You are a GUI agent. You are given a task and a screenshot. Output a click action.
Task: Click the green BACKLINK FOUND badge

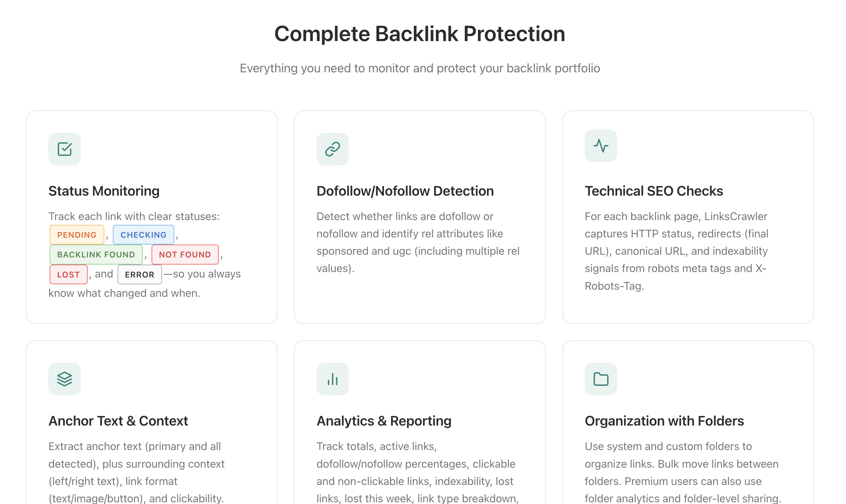[x=96, y=254]
